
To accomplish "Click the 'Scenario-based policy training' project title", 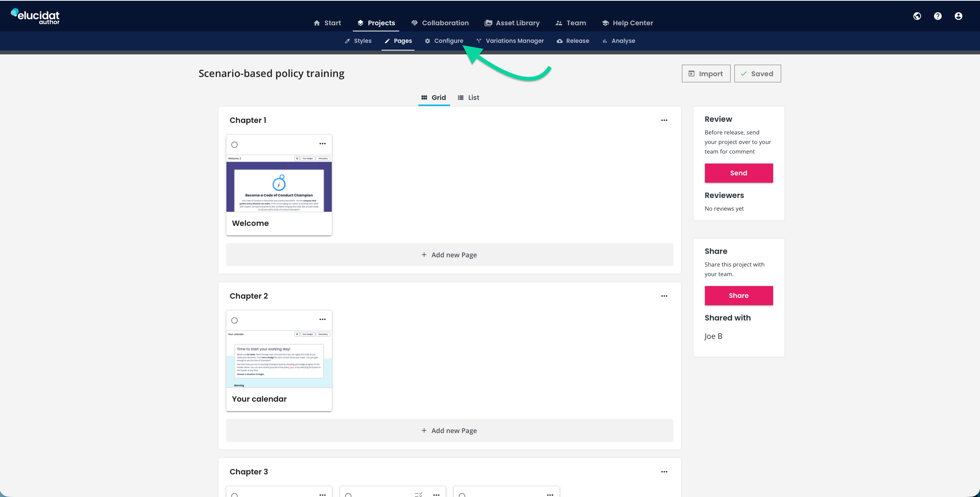I will (x=271, y=74).
